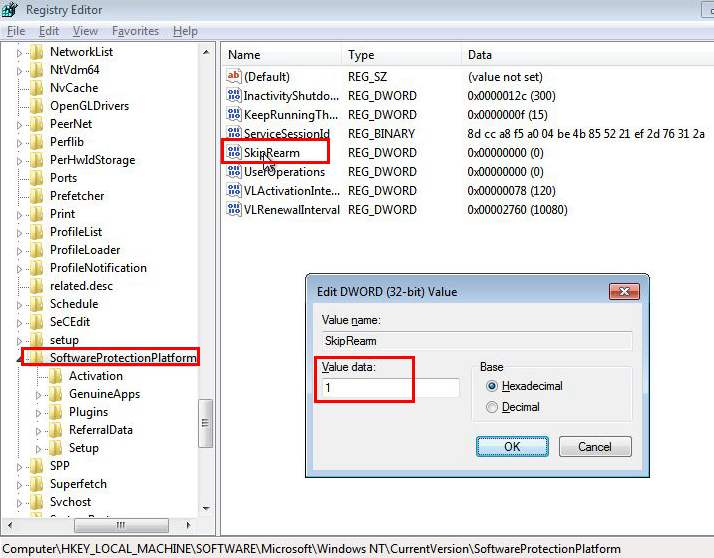
Task: Click the Registry Editor title bar icon
Action: point(12,11)
